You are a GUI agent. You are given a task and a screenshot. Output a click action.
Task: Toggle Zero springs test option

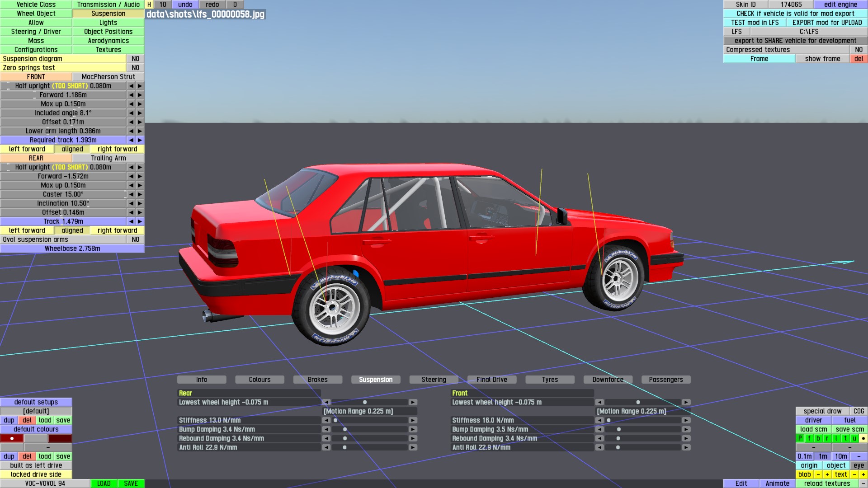click(x=135, y=68)
